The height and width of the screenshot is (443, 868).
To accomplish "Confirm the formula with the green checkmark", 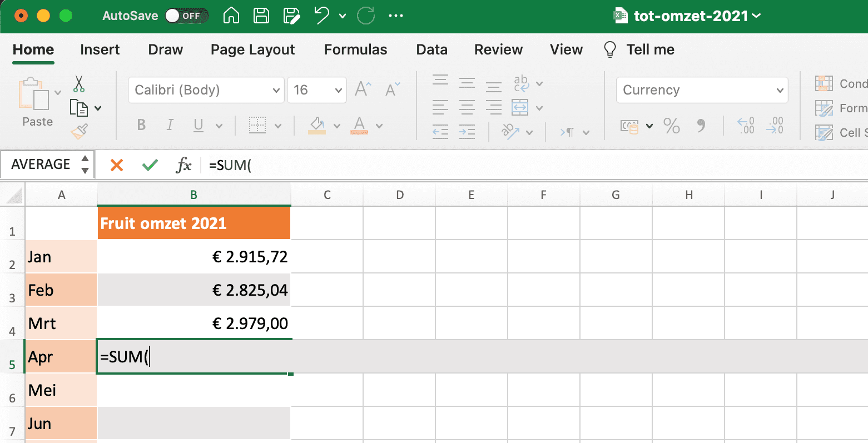I will [149, 165].
